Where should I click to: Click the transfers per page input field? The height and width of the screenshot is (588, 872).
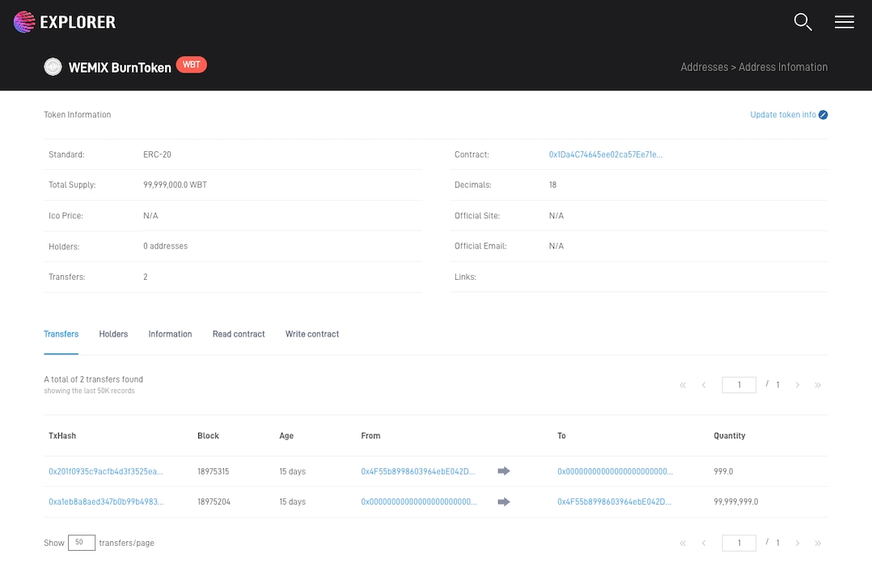[x=82, y=543]
